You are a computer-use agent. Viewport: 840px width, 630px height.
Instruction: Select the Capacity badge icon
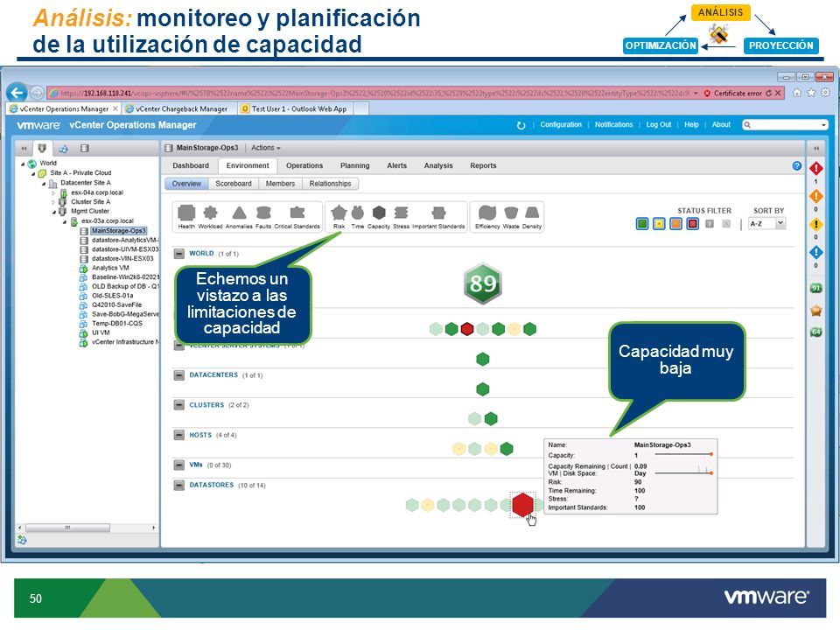click(x=379, y=213)
